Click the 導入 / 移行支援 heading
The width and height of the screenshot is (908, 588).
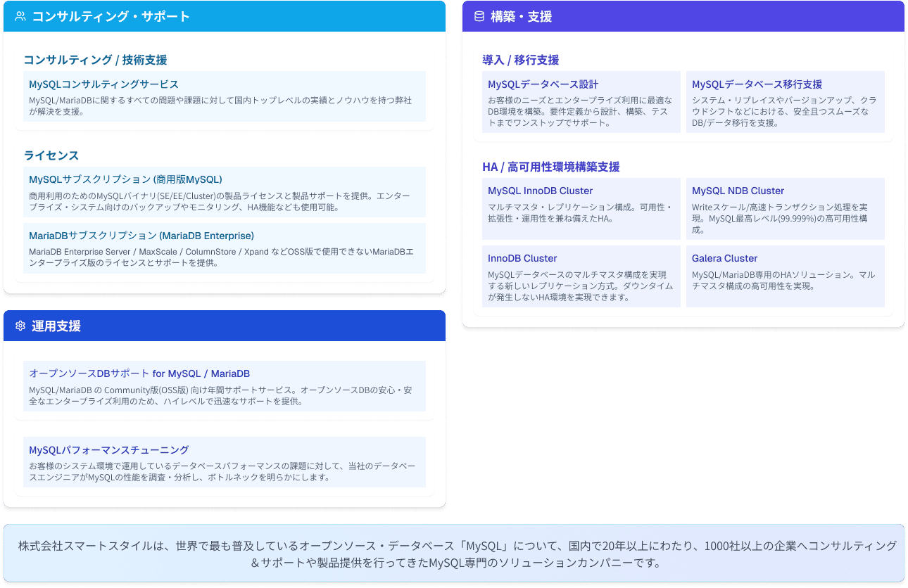pos(520,60)
